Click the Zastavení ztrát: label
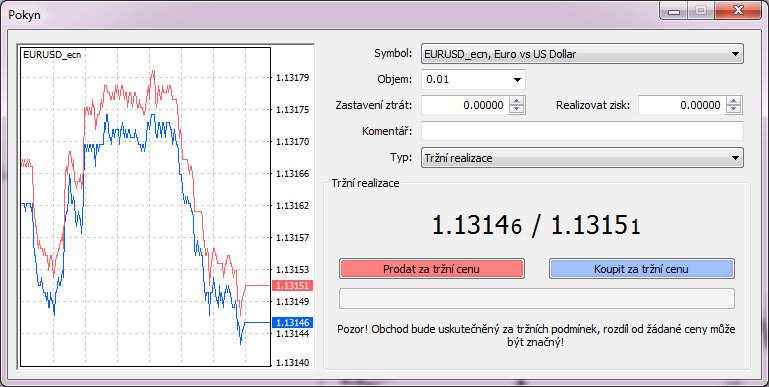This screenshot has width=769, height=387. (374, 105)
